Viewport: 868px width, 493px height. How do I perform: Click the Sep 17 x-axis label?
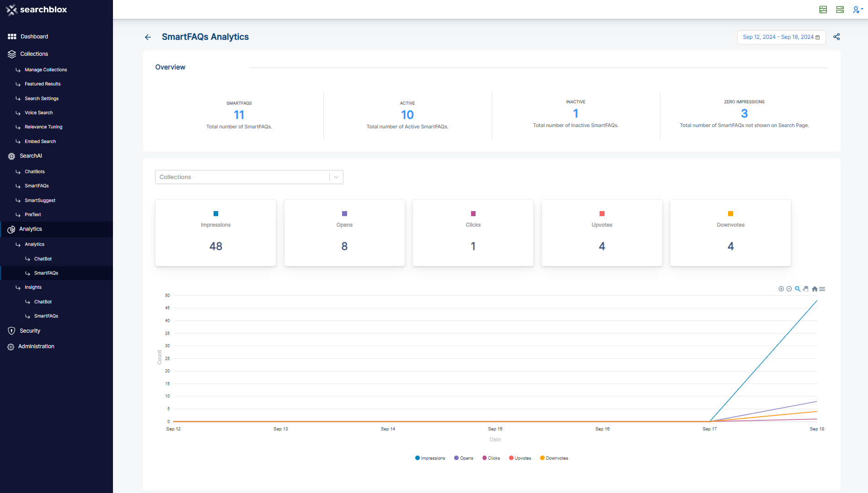click(710, 429)
